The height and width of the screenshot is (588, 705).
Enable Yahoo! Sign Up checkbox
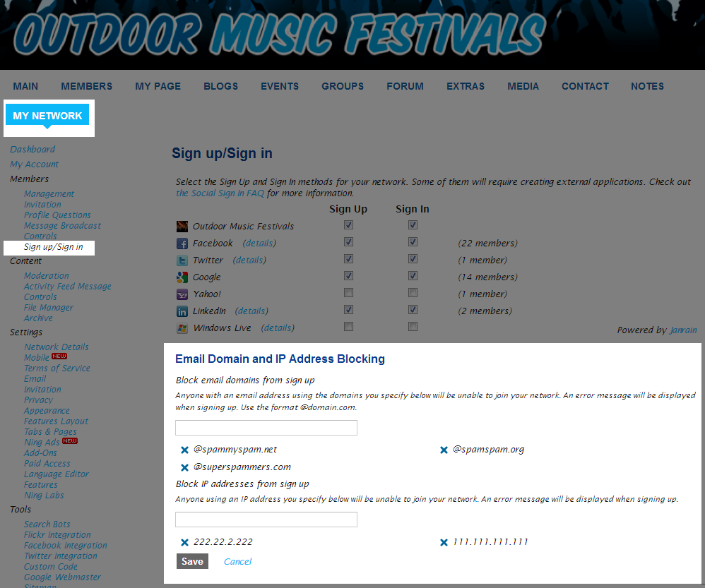click(348, 293)
